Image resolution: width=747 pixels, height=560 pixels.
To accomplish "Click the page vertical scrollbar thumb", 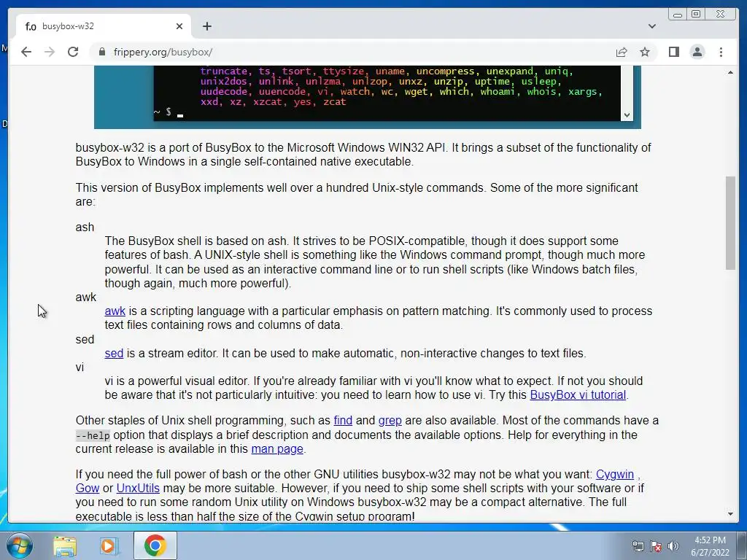I will [x=730, y=223].
